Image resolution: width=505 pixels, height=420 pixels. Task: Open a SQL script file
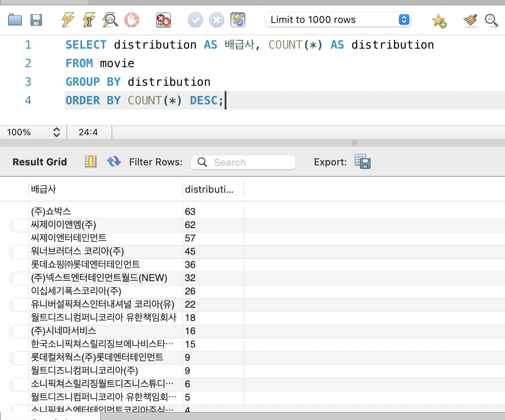15,20
